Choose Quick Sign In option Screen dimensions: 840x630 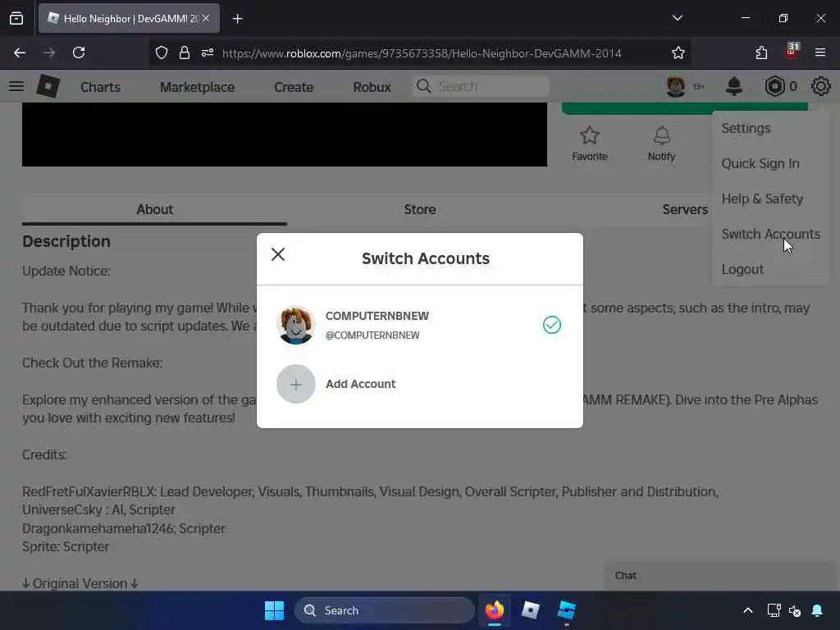pyautogui.click(x=760, y=164)
